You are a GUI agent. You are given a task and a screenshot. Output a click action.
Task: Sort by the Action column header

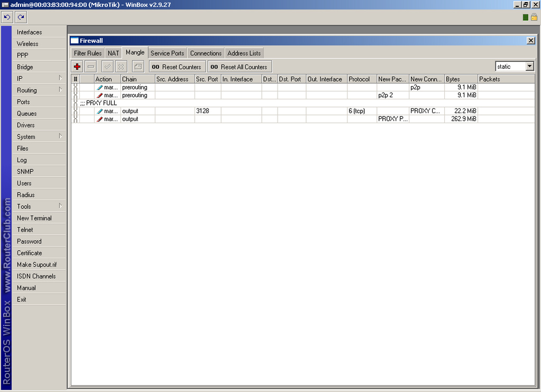pos(107,79)
